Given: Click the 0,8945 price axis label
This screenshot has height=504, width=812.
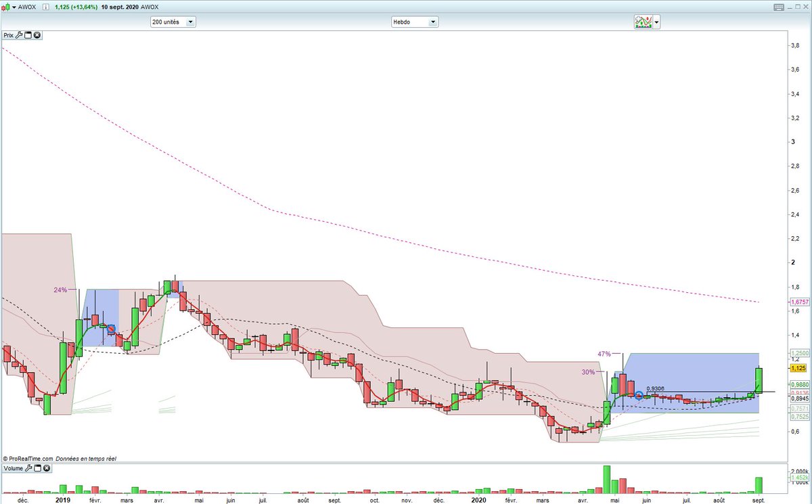Looking at the screenshot, I should (798, 398).
